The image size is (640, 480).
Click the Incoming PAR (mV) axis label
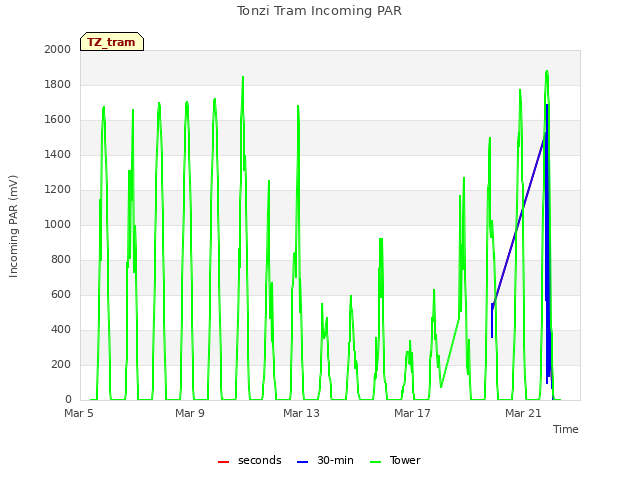click(x=13, y=227)
